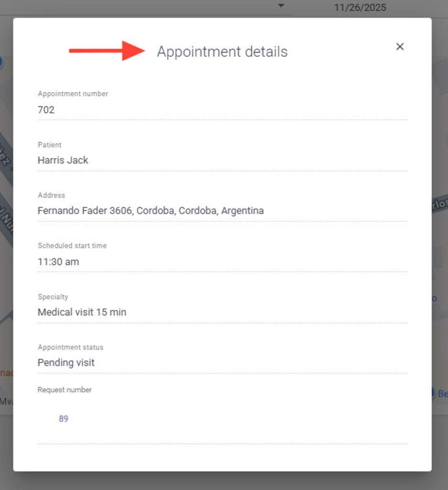Screen dimensions: 448x490
Task: Open request number 89 link
Action: (64, 419)
